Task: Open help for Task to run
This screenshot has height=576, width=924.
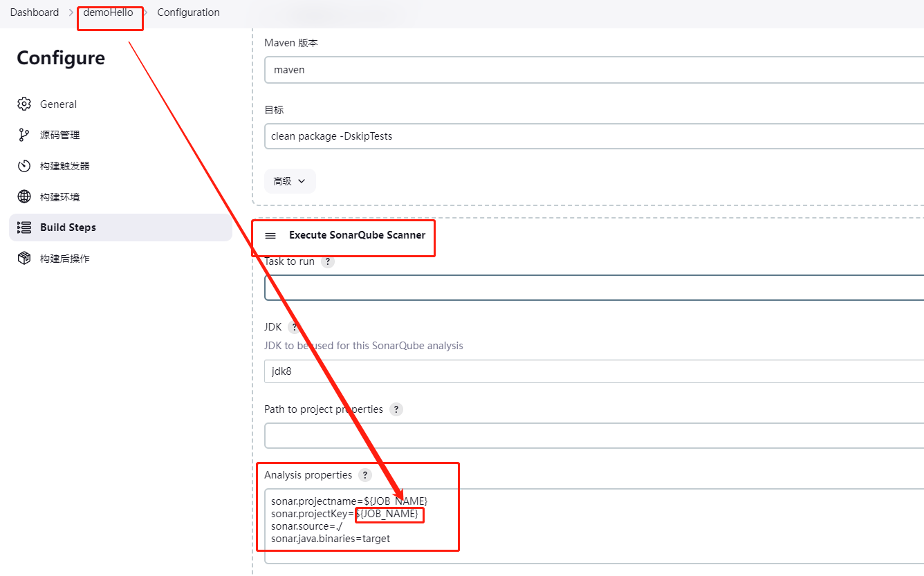Action: coord(328,262)
